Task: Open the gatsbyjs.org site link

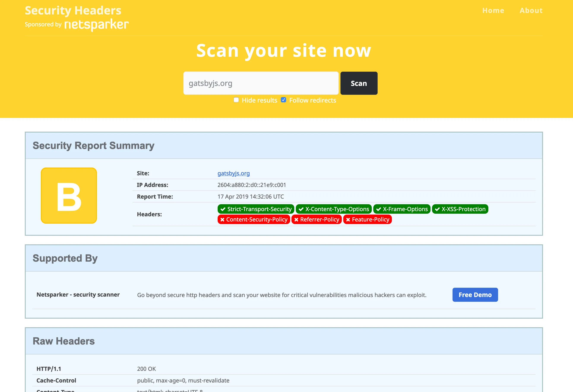Action: click(x=233, y=173)
